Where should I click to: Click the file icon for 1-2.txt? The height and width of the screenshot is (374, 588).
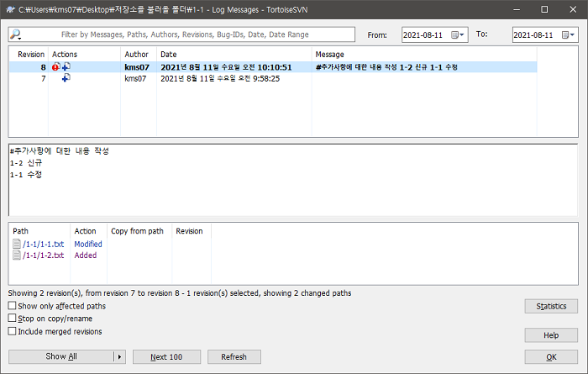[x=18, y=255]
